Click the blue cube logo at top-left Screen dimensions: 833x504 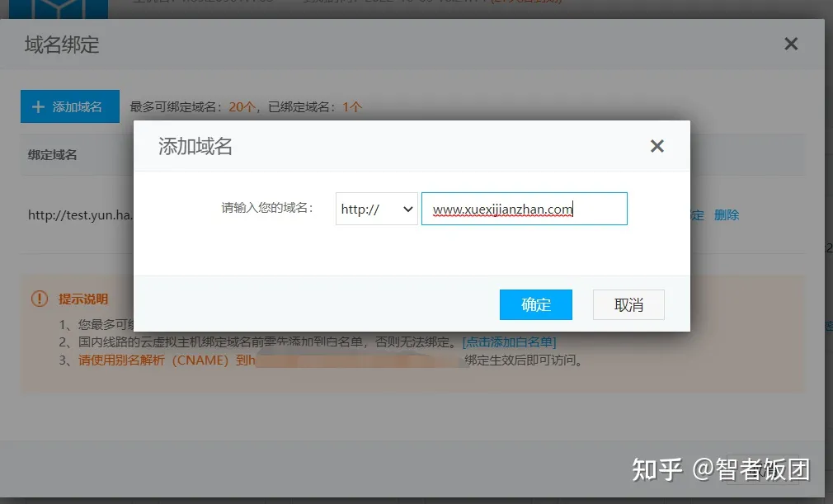[58, 9]
